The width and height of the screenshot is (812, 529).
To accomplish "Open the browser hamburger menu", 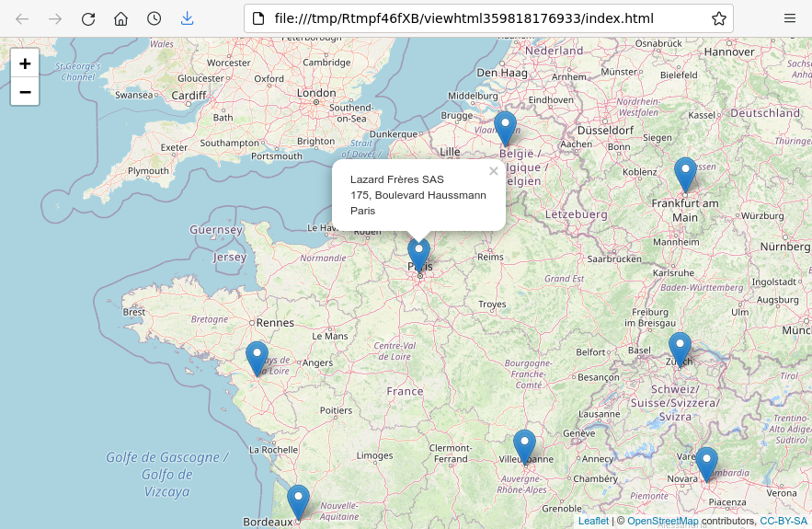I will click(789, 18).
